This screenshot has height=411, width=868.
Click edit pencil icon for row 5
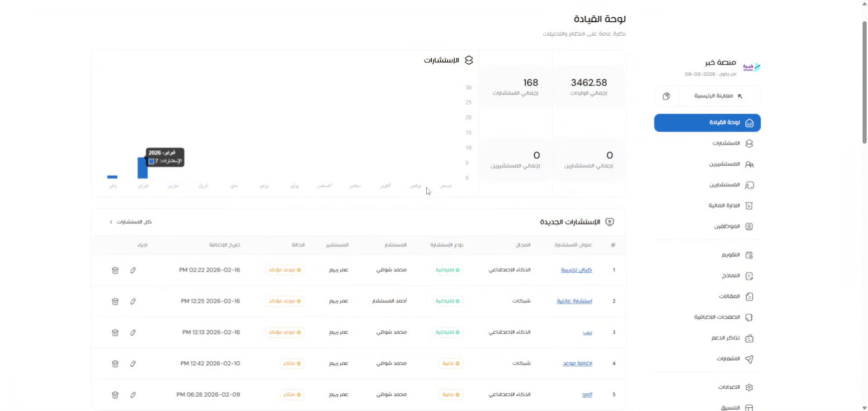pyautogui.click(x=133, y=395)
